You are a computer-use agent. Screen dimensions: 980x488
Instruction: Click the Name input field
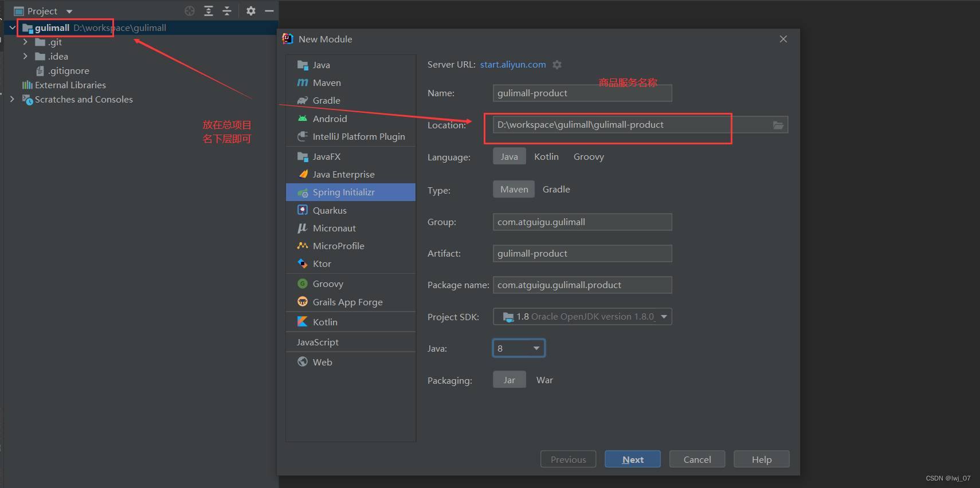[x=582, y=93]
